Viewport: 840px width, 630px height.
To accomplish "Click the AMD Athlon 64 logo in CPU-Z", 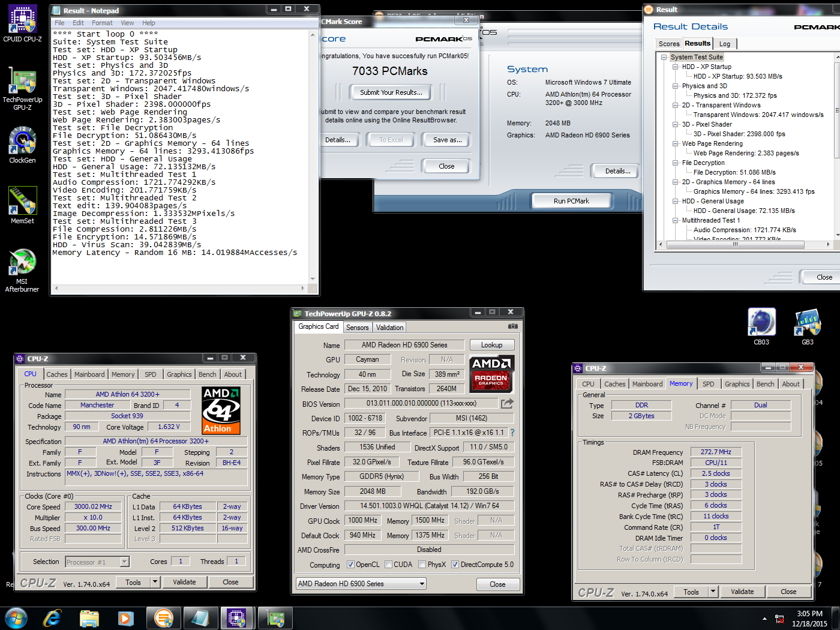I will pyautogui.click(x=221, y=410).
